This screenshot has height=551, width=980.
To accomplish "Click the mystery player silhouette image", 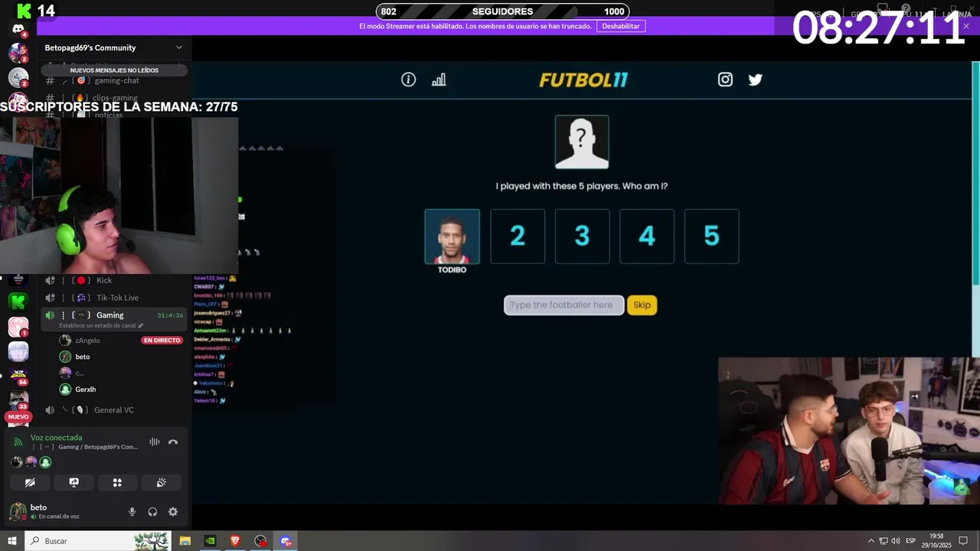I will tap(582, 142).
